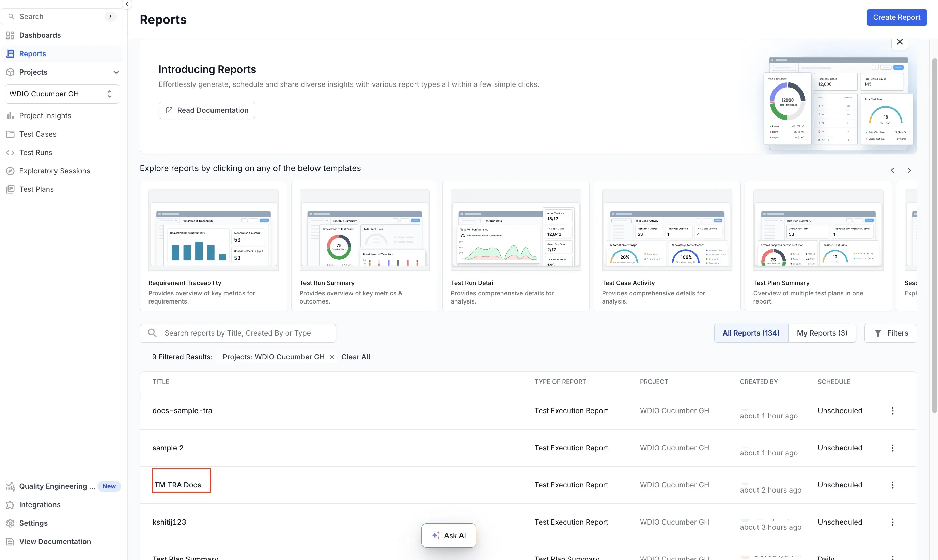Click the Read Documentation button
The width and height of the screenshot is (938, 560).
point(207,111)
